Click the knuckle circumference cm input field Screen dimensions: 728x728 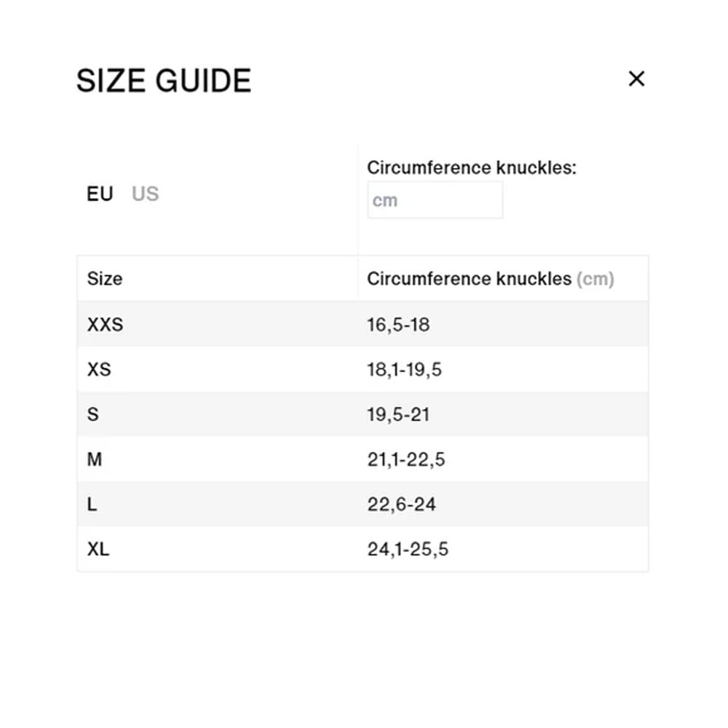click(x=435, y=200)
